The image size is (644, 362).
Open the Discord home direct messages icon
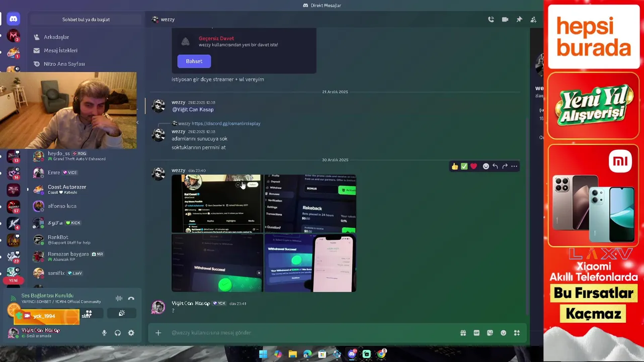click(14, 19)
